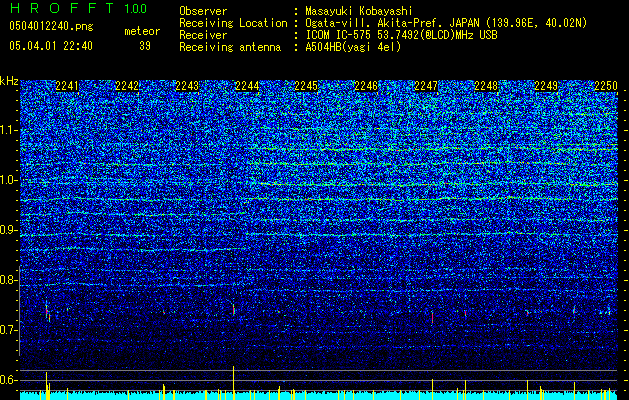This screenshot has height=400, width=629.
Task: Click the 0.9 kHz axis label
Action: [7, 230]
